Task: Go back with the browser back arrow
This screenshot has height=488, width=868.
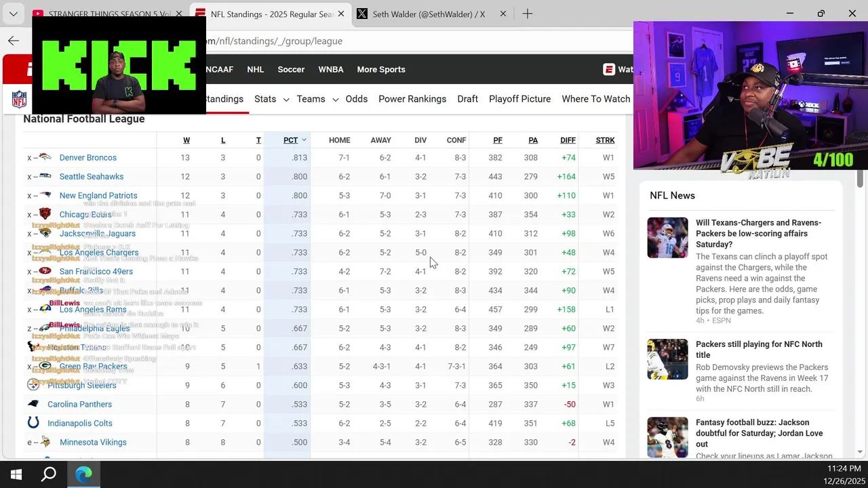Action: pos(14,41)
